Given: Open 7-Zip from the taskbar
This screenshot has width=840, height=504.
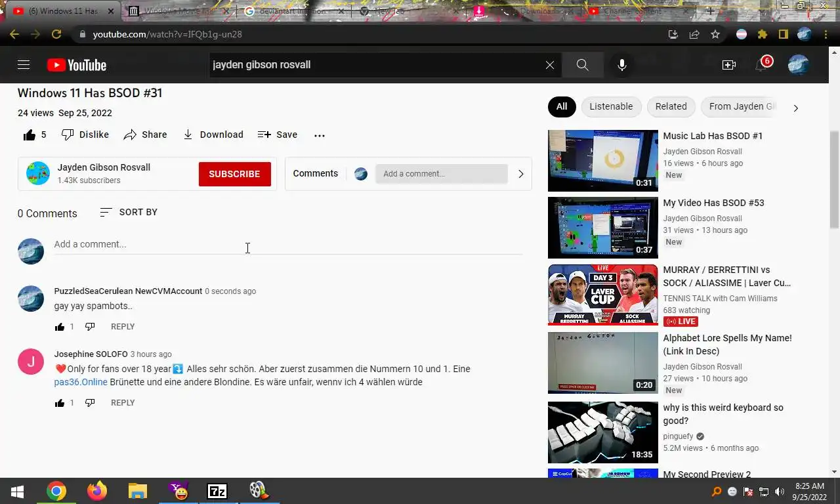Looking at the screenshot, I should (x=217, y=491).
